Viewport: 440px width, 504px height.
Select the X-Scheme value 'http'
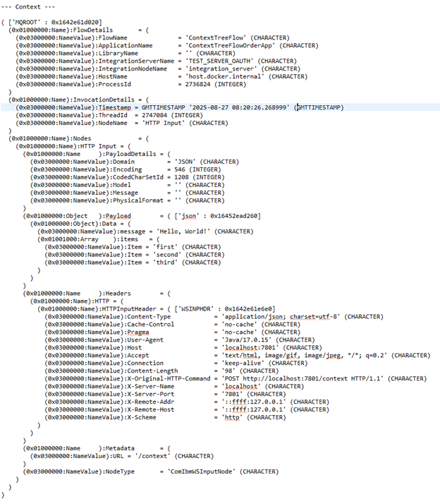pos(232,417)
